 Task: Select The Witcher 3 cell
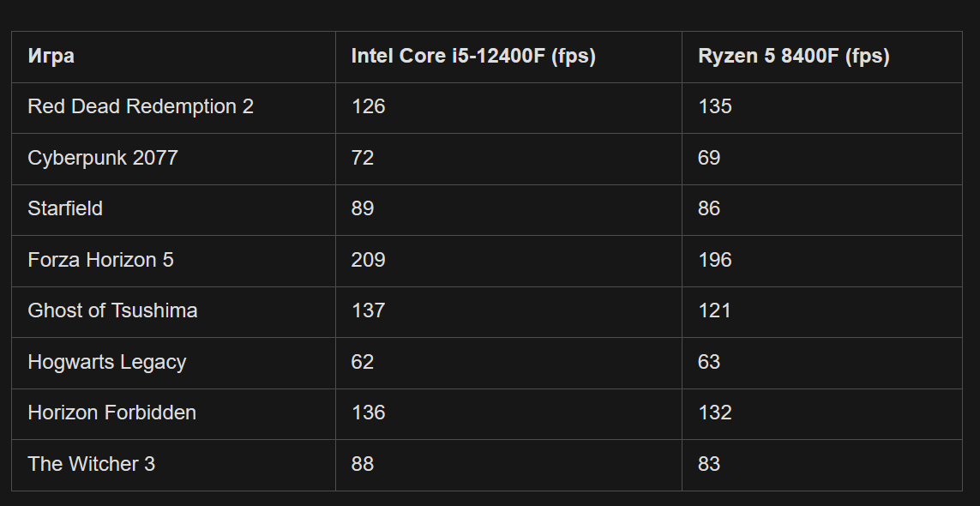click(92, 464)
